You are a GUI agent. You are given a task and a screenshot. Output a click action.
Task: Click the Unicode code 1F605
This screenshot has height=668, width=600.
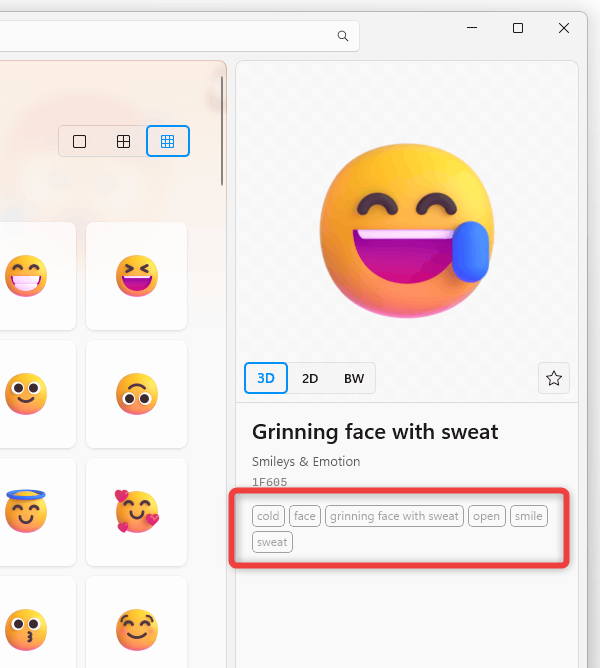point(269,482)
